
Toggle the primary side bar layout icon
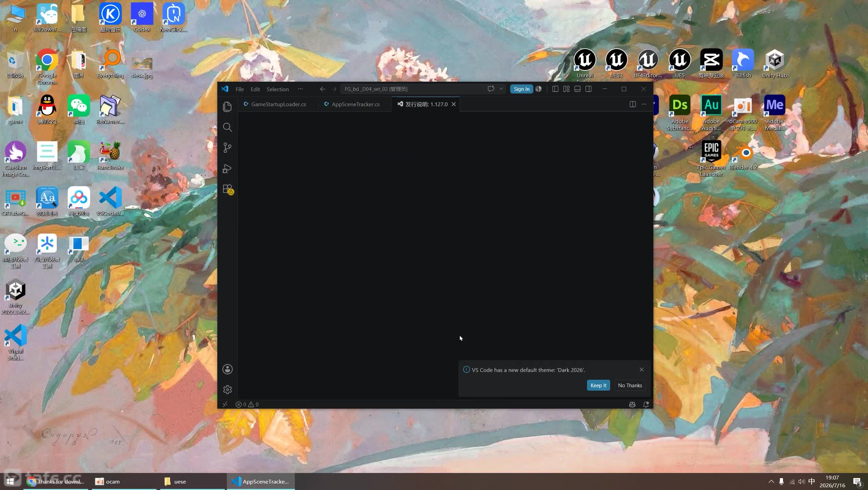[555, 89]
